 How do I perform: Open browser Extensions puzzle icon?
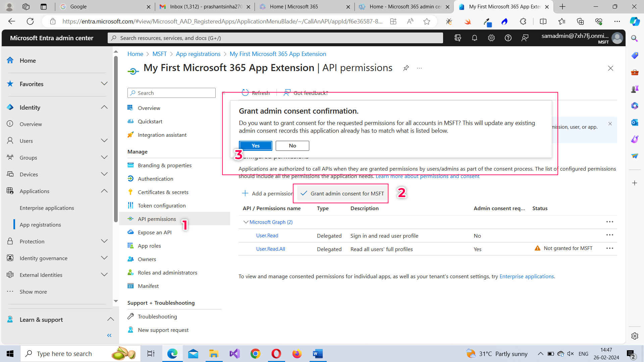(523, 21)
